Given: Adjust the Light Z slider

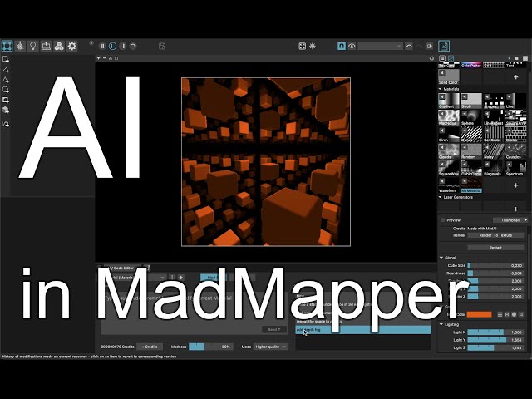Looking at the screenshot, I should point(495,347).
